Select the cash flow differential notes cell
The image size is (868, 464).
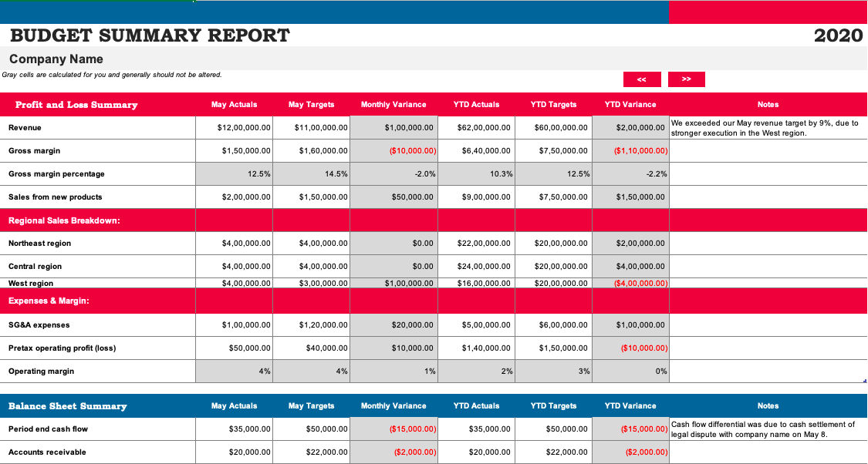coord(768,429)
